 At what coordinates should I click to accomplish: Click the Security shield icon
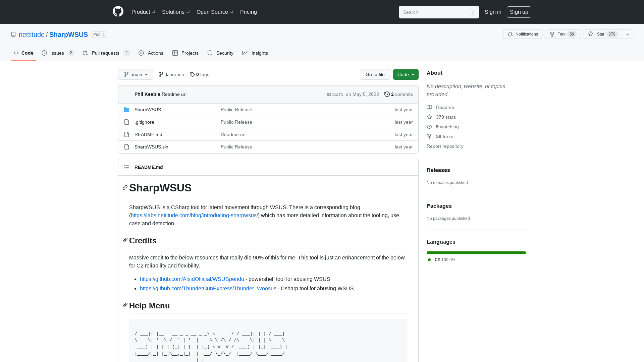click(x=210, y=53)
